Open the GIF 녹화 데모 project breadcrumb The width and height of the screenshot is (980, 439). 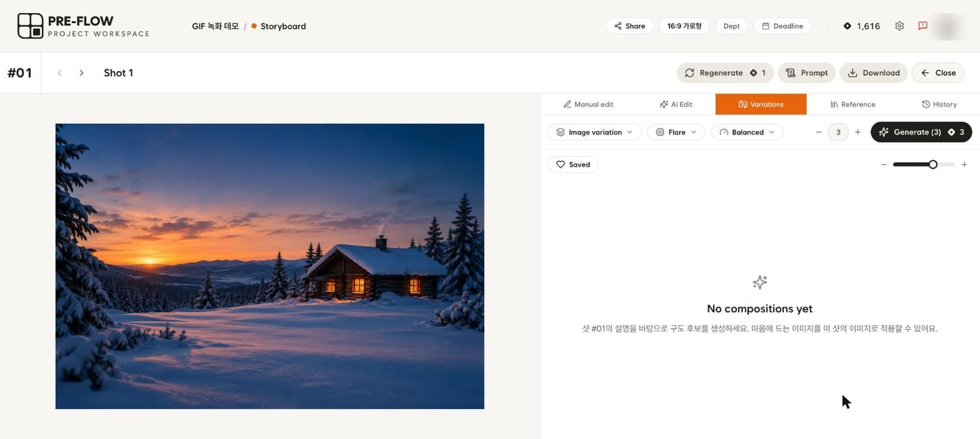pyautogui.click(x=215, y=26)
